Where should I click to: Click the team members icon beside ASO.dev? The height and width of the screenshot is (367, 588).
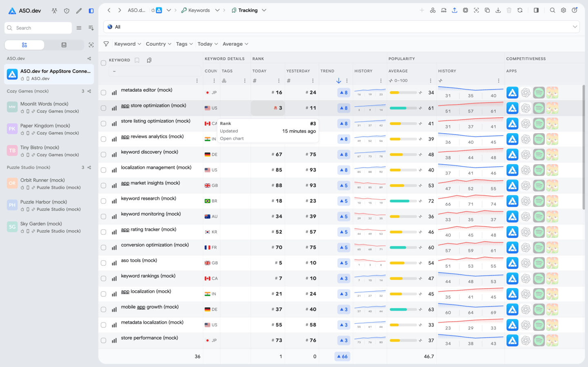coord(54,11)
